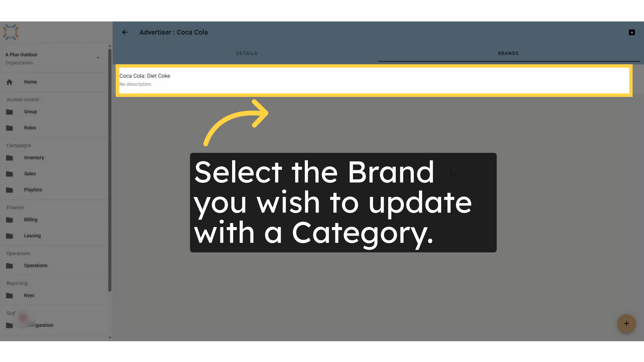Image resolution: width=644 pixels, height=362 pixels.
Task: Click the folder icon next to Inventory
Action: 9,158
